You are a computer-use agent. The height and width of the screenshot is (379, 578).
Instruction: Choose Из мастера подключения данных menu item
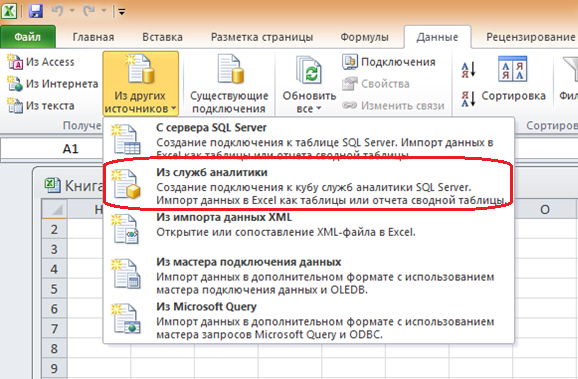click(x=308, y=276)
